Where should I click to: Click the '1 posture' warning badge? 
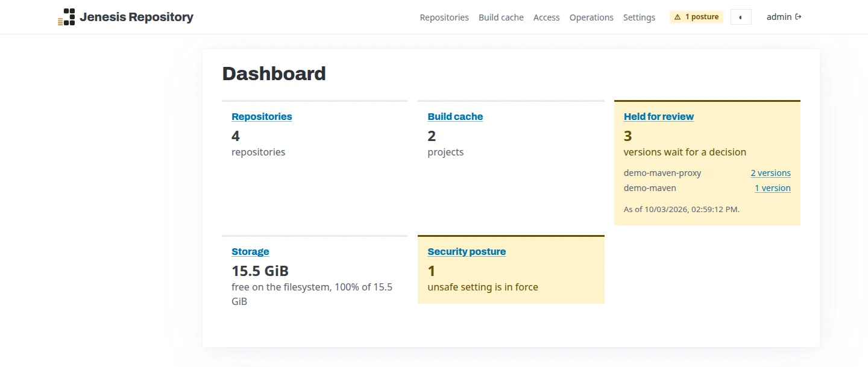(696, 17)
